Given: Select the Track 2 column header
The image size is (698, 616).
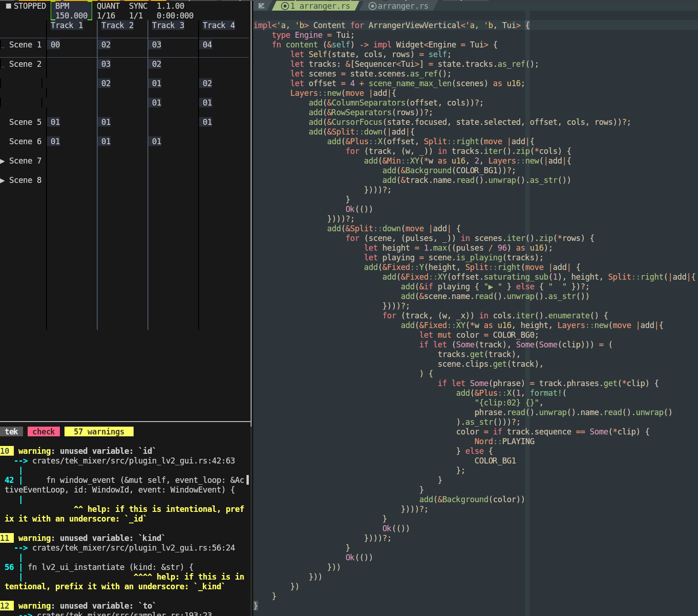Looking at the screenshot, I should [117, 25].
